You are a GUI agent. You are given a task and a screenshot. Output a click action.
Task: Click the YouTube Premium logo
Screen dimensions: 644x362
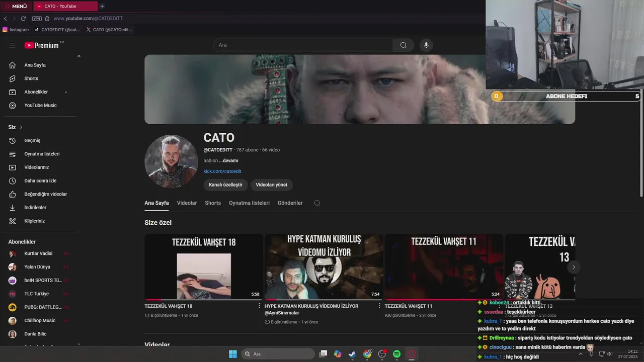click(x=42, y=45)
